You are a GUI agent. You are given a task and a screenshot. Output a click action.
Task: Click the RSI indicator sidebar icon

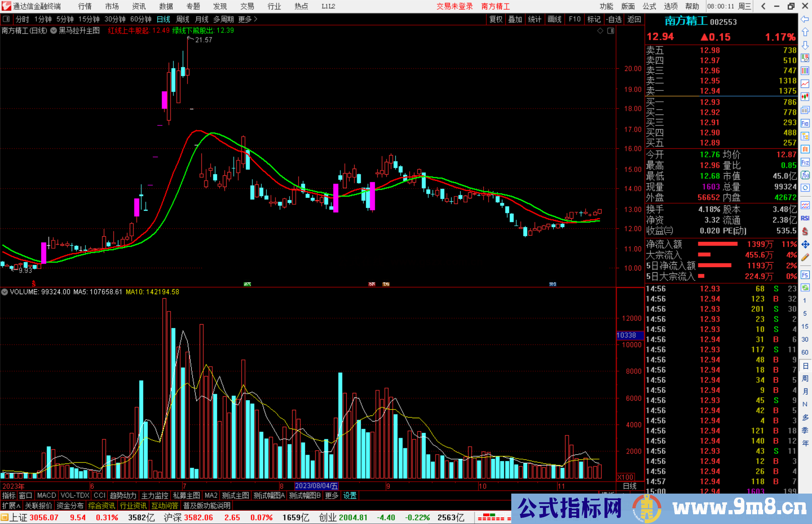coord(805,218)
